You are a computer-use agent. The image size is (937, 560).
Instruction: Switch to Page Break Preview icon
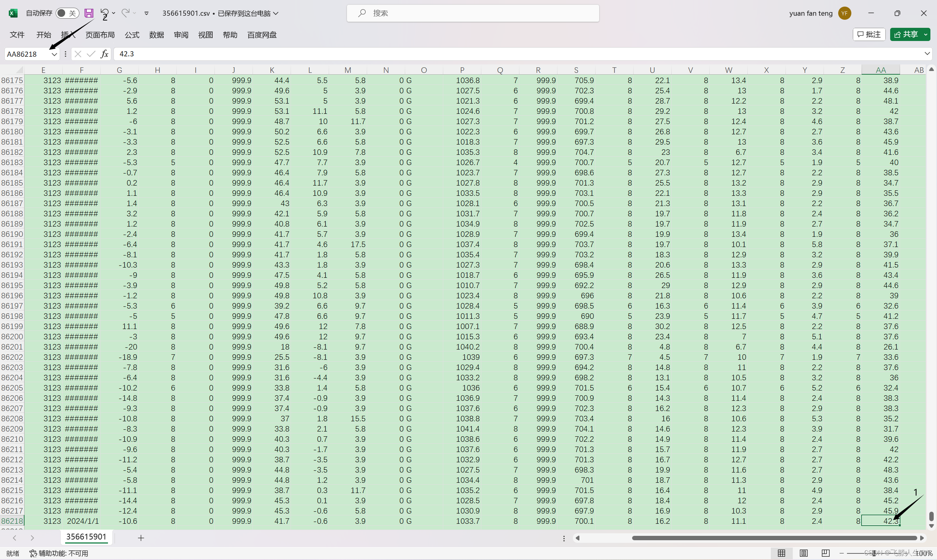click(x=825, y=553)
